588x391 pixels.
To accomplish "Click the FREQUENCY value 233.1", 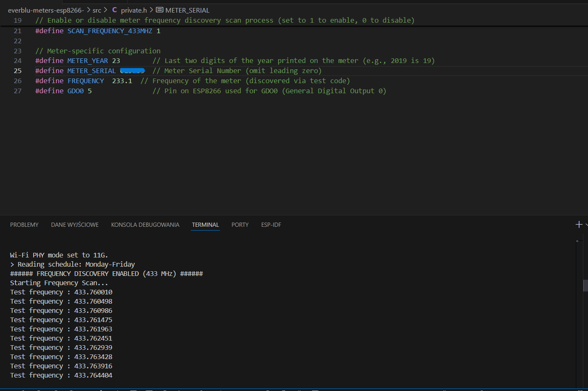I will pos(122,81).
